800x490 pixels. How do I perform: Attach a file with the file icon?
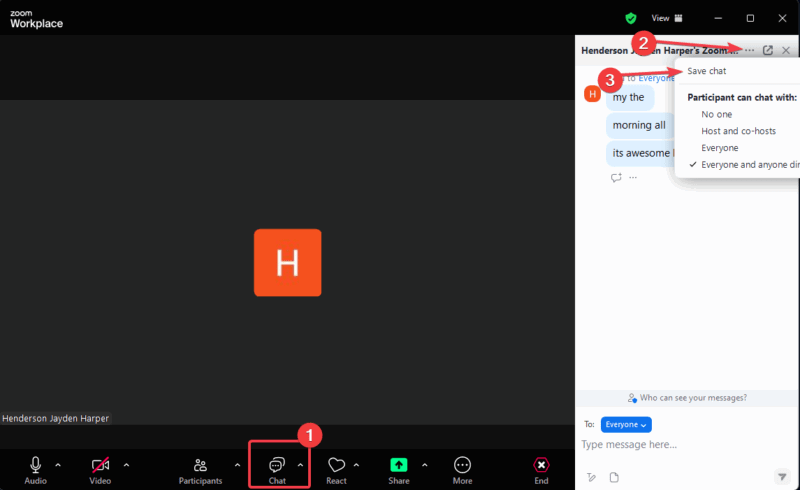pos(614,477)
